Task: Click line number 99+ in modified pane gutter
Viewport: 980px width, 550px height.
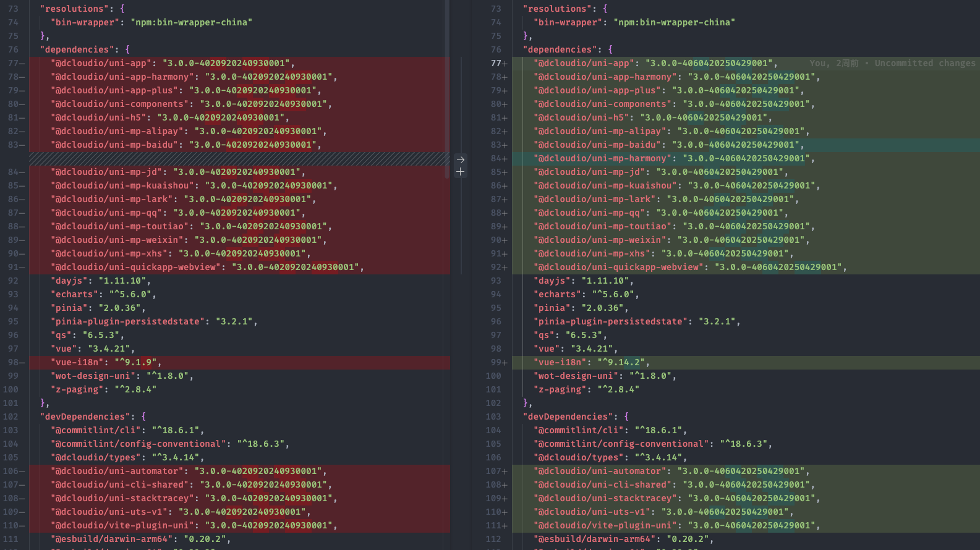Action: pos(499,362)
